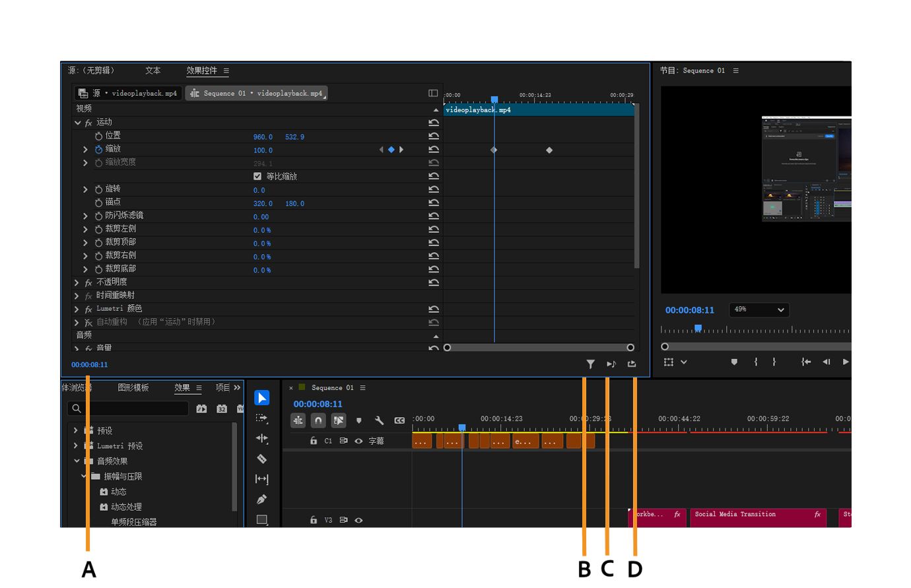Select the Ripple Edit tool
The image size is (911, 588).
pyautogui.click(x=262, y=438)
